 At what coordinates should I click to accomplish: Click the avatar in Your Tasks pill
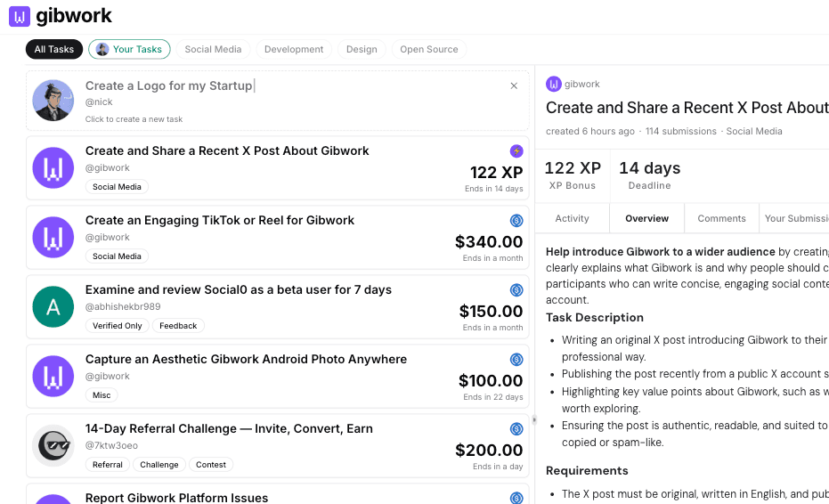tap(102, 49)
